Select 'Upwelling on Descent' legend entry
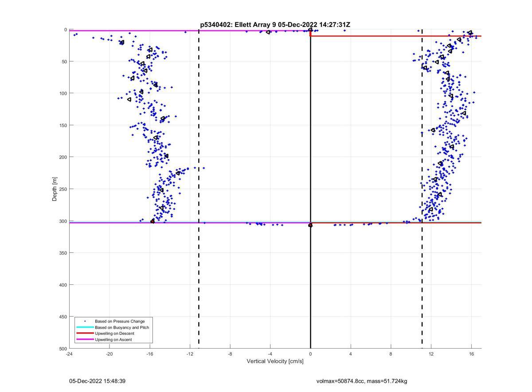Image resolution: width=532 pixels, height=392 pixels. coord(114,334)
